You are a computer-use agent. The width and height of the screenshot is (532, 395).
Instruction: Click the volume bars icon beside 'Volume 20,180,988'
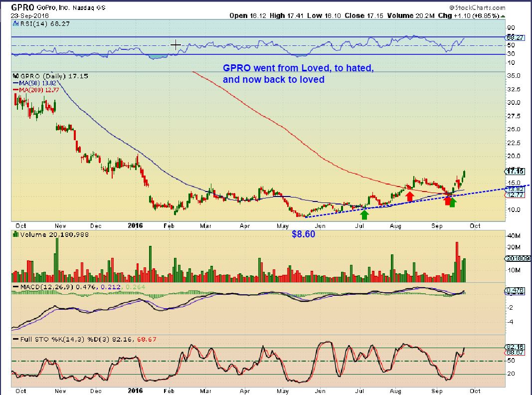[x=15, y=234]
